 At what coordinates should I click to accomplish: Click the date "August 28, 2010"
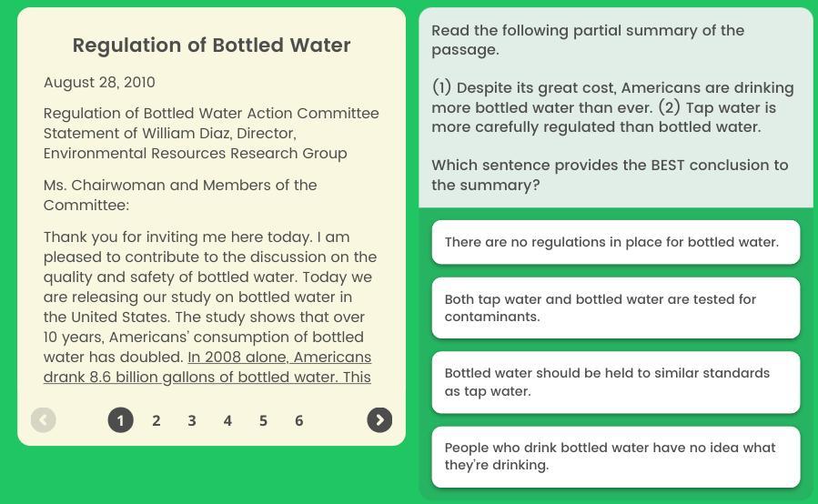point(99,83)
